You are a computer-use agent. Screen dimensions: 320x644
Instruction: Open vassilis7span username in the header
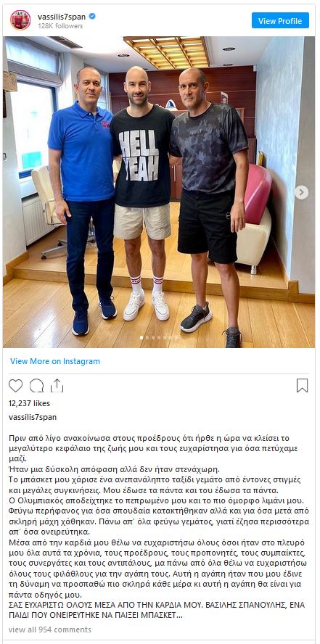[x=62, y=17]
